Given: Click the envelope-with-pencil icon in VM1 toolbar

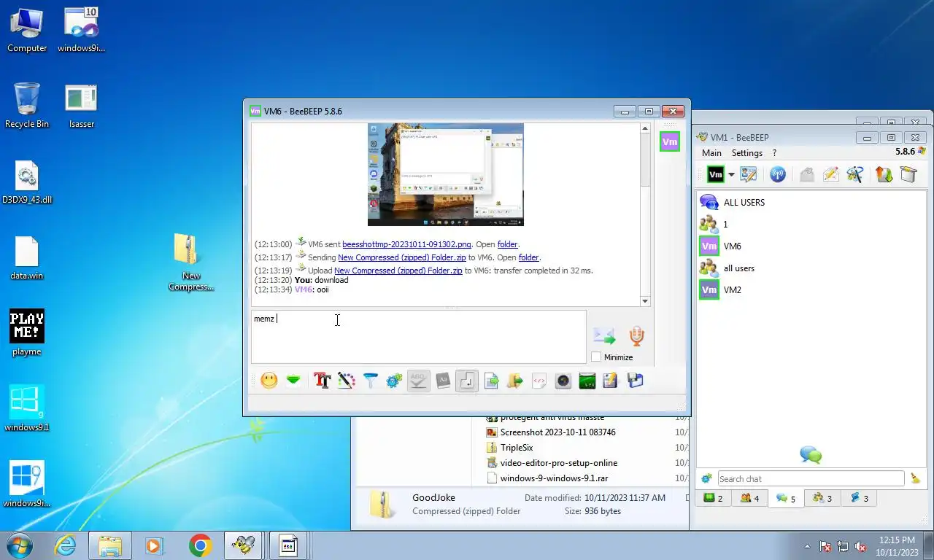Looking at the screenshot, I should (x=830, y=174).
